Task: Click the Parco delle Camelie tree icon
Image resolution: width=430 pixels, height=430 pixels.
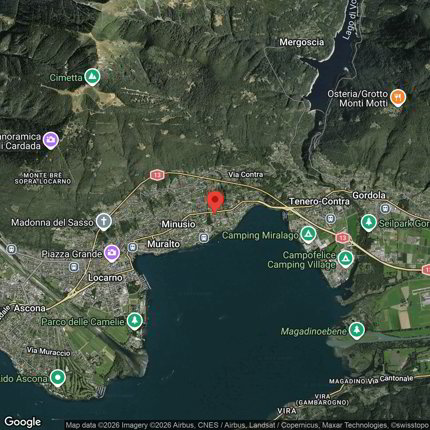Action: [x=135, y=321]
